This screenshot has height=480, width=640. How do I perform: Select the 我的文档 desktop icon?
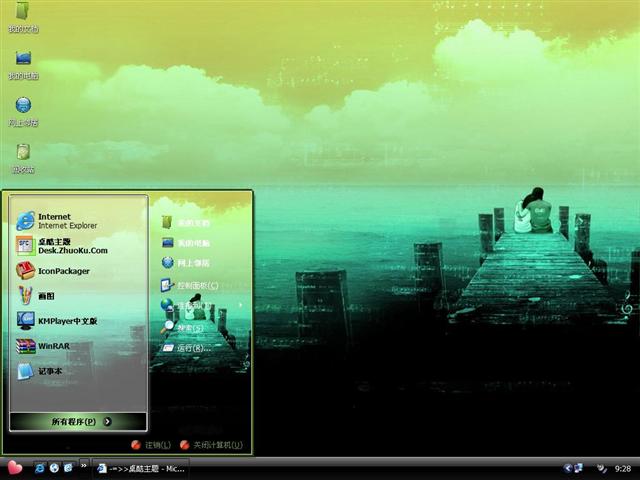click(23, 17)
